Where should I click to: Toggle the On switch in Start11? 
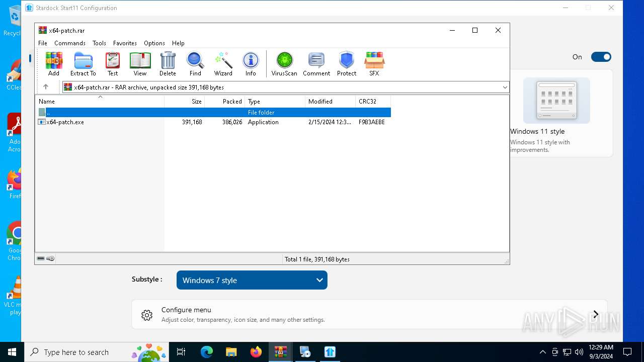click(601, 57)
